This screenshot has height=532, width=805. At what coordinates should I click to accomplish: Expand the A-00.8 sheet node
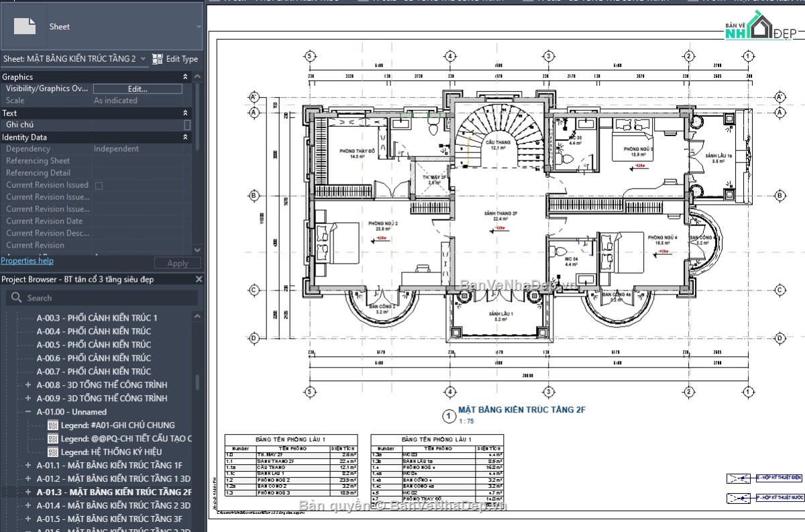[28, 385]
